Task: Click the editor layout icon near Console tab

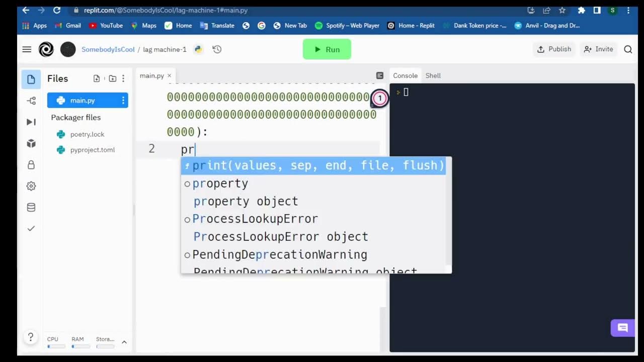Action: [x=380, y=75]
